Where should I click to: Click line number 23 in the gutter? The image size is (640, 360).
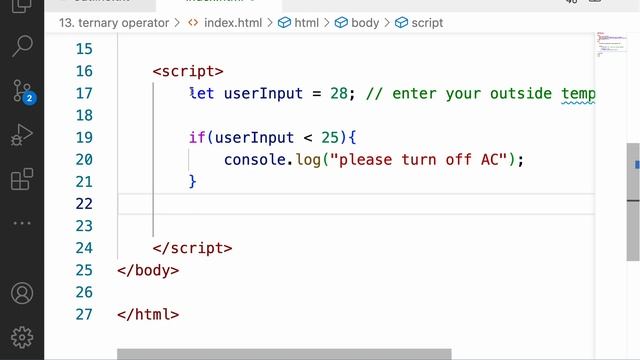pyautogui.click(x=84, y=226)
